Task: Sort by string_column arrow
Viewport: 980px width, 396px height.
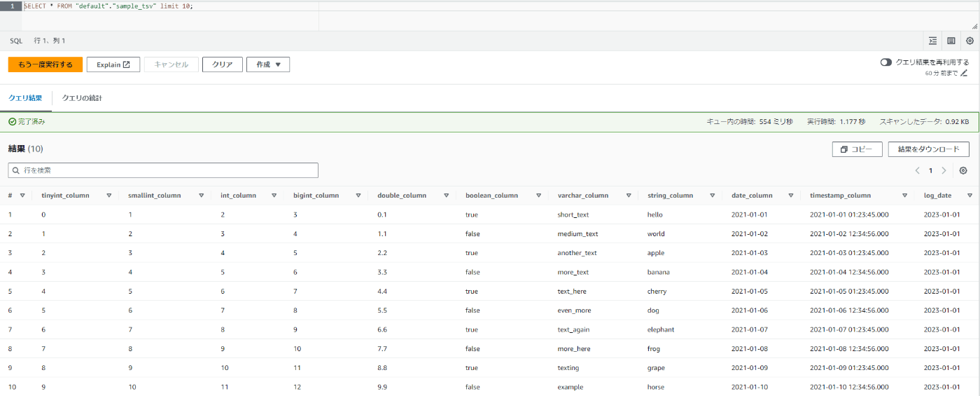Action: coord(712,196)
